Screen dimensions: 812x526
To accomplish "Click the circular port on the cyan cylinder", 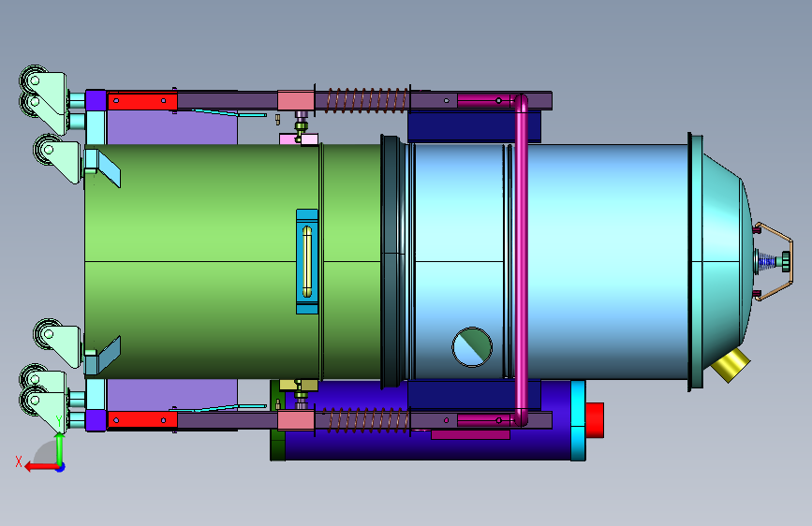I will (472, 347).
